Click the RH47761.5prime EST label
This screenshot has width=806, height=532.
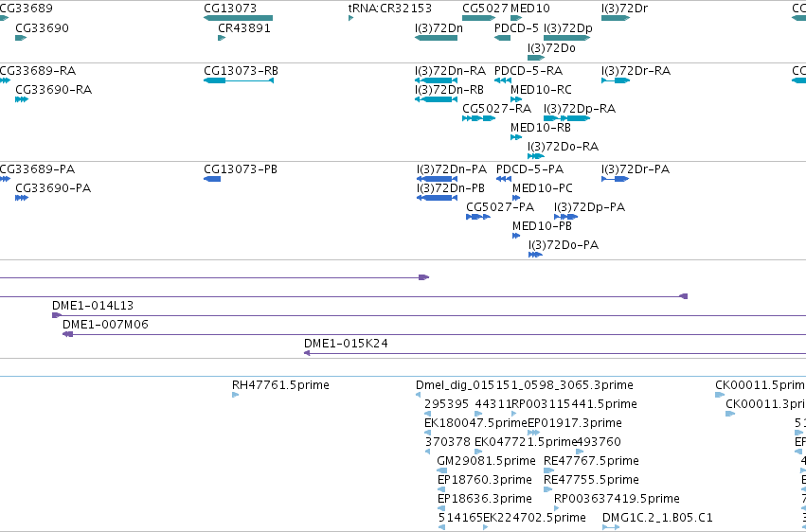pyautogui.click(x=280, y=385)
